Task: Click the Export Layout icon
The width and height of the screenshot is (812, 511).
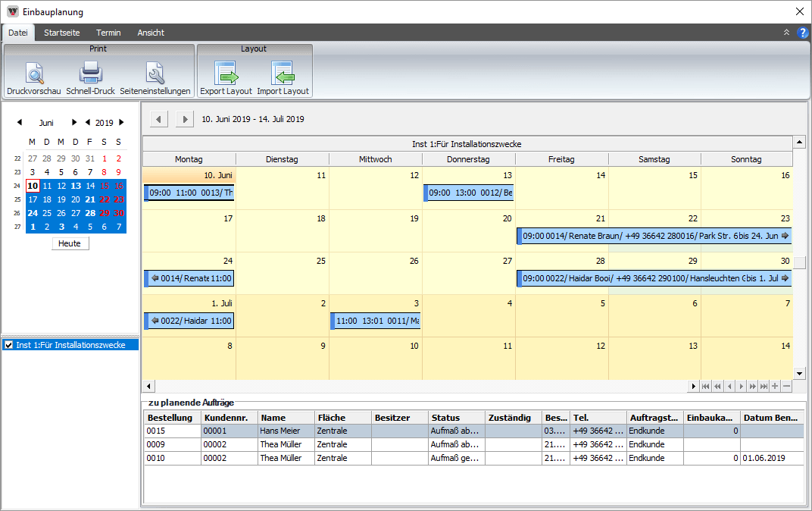Action: coord(226,74)
